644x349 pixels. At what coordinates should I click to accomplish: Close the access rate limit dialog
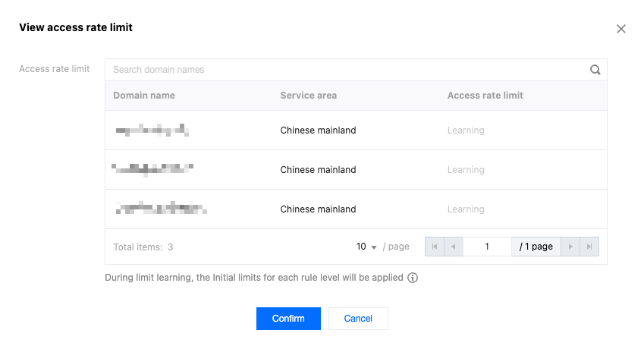(x=620, y=29)
